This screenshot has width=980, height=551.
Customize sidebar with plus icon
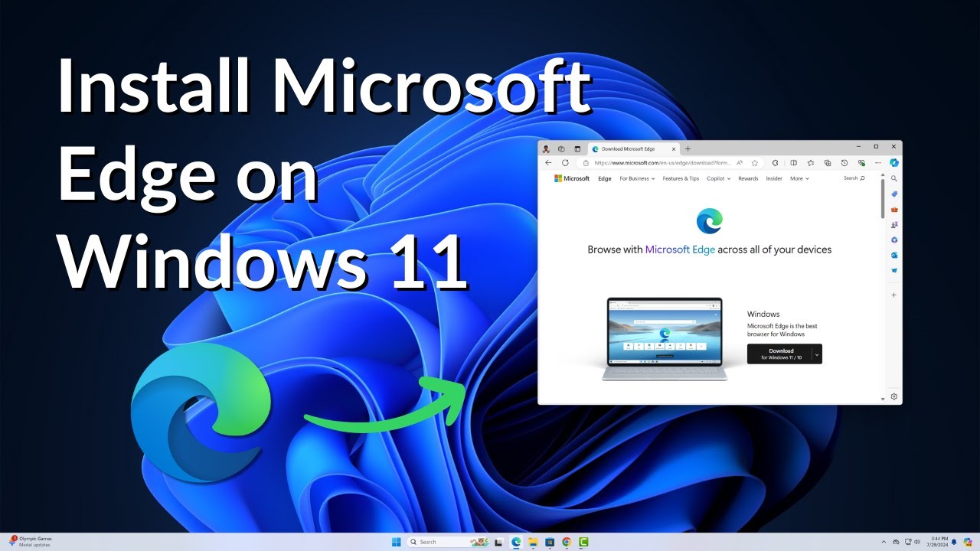(894, 295)
